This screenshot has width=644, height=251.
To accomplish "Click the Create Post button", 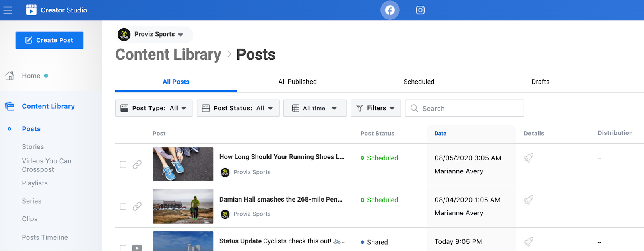I will pos(50,40).
